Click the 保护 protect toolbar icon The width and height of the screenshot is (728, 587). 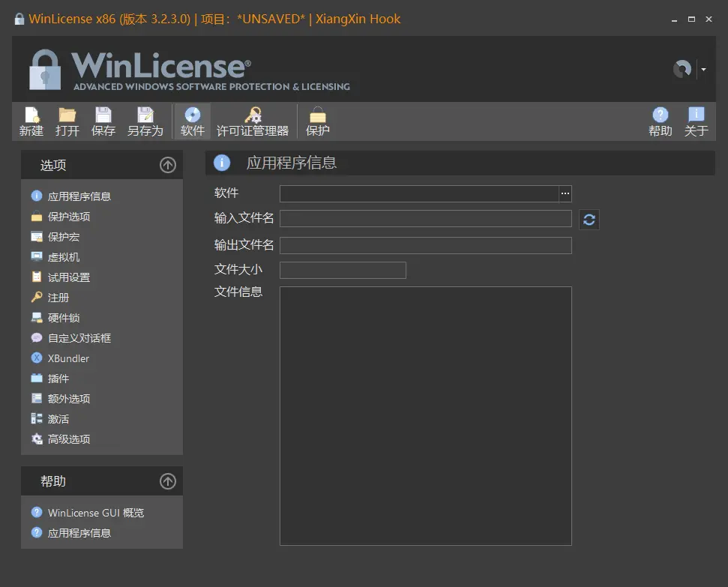(x=318, y=121)
